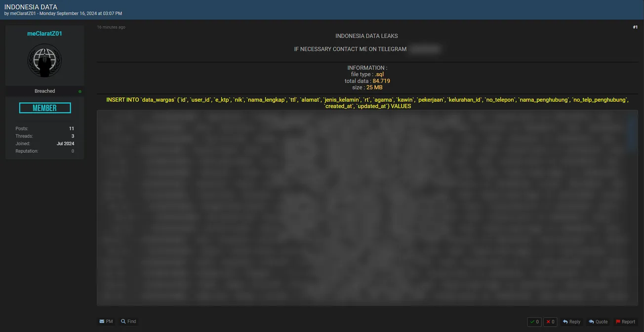Click the user's Threads count 3
The image size is (644, 332).
click(x=72, y=136)
